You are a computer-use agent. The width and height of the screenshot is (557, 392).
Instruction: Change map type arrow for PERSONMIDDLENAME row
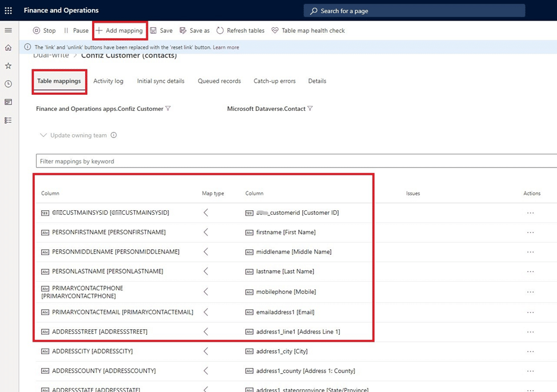click(x=206, y=251)
